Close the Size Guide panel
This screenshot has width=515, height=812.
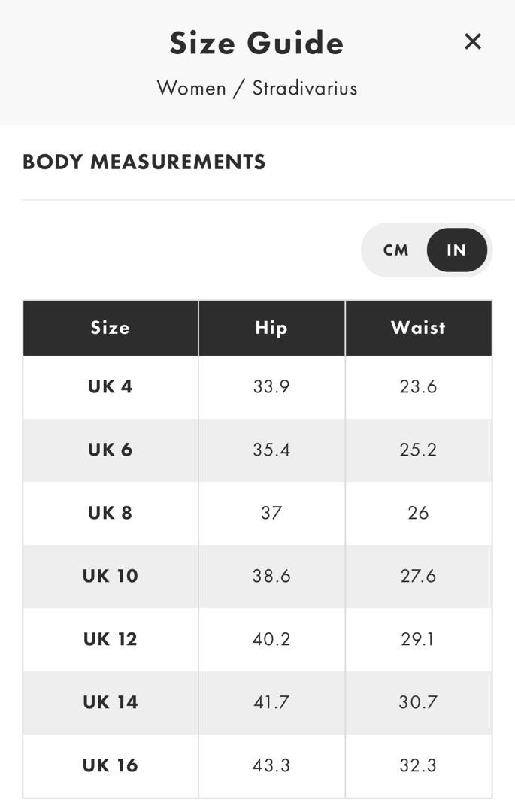(x=472, y=42)
